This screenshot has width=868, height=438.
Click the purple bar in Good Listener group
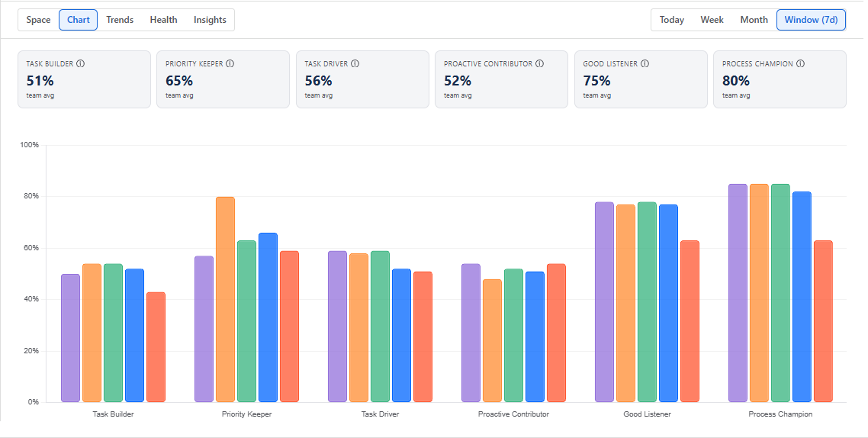pyautogui.click(x=605, y=301)
